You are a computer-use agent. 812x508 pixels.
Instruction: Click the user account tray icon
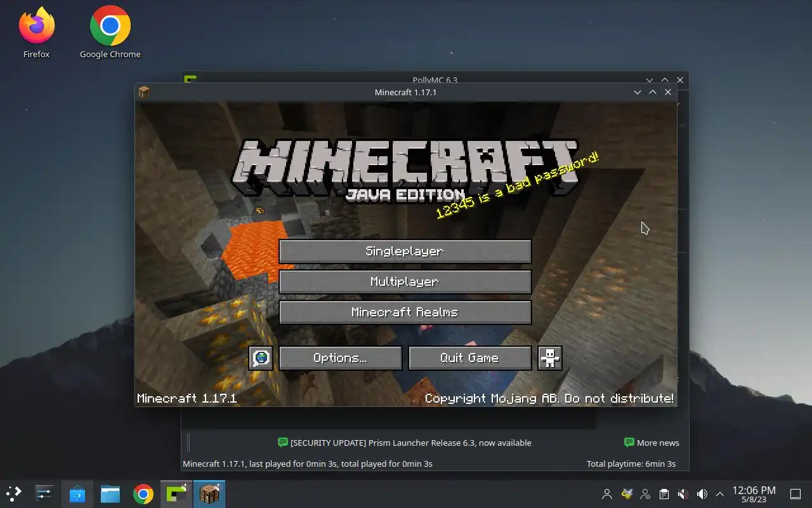coord(607,494)
